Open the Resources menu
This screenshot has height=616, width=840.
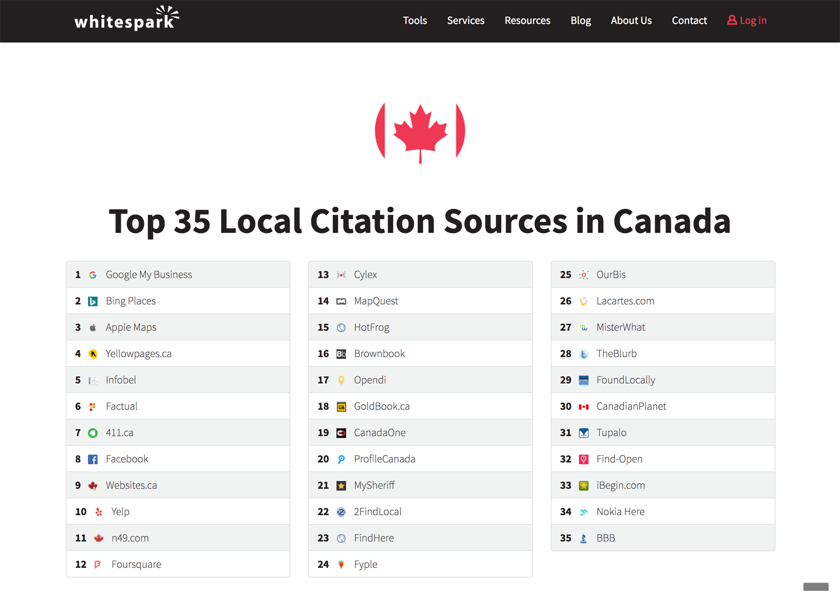[528, 21]
